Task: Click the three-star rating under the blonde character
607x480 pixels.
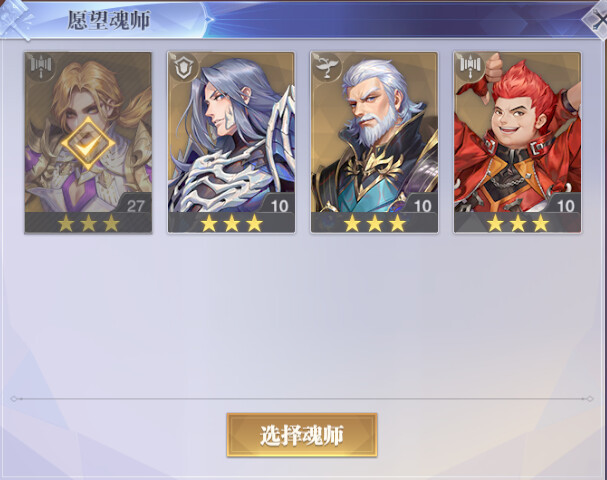Action: click(88, 223)
